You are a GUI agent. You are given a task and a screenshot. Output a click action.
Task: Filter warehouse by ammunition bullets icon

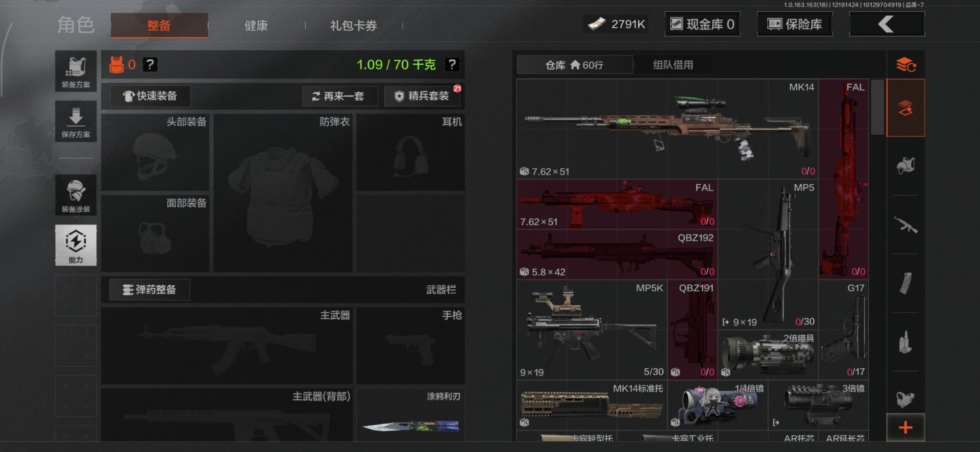(x=905, y=342)
